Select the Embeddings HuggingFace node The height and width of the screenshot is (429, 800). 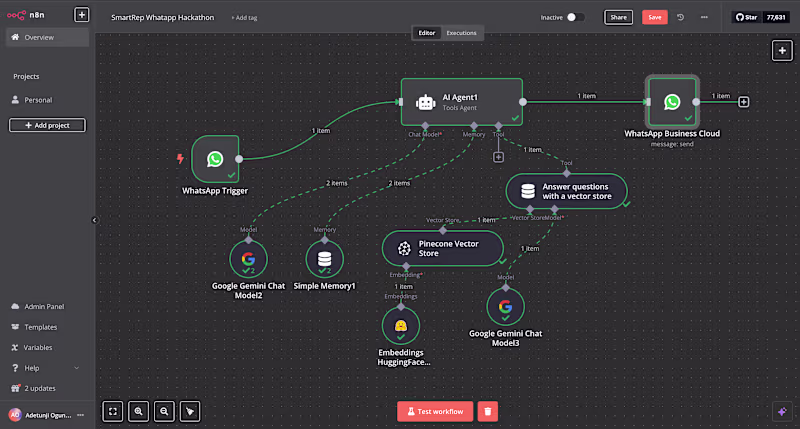401,325
